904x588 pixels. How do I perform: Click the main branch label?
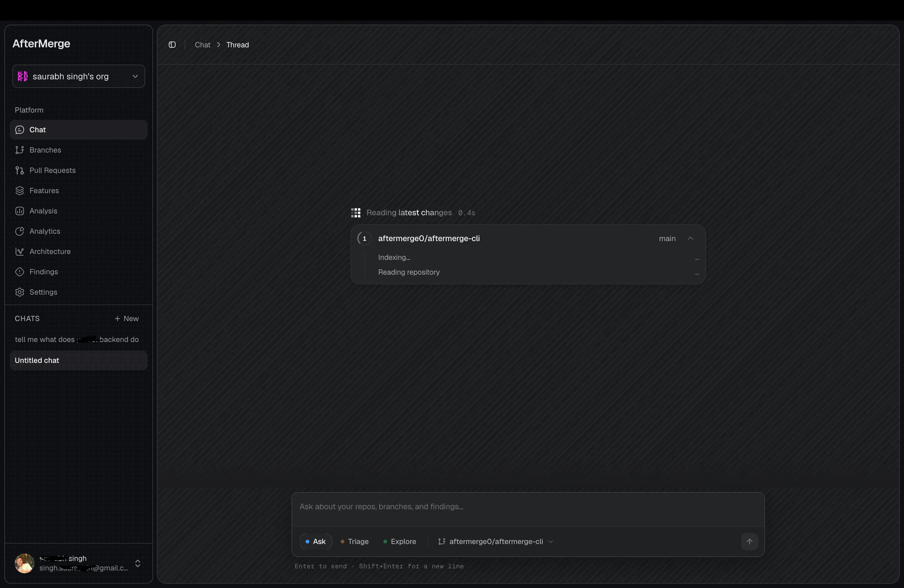(x=667, y=239)
